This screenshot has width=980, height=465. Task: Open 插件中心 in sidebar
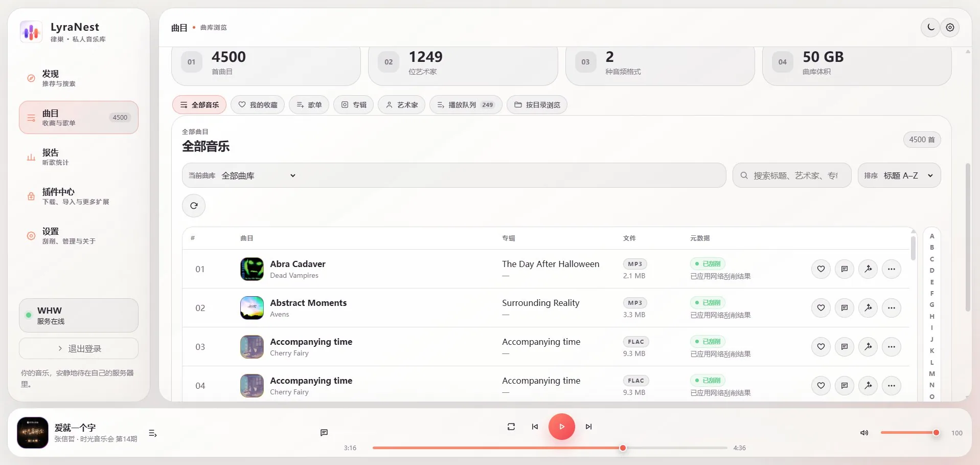(x=79, y=196)
